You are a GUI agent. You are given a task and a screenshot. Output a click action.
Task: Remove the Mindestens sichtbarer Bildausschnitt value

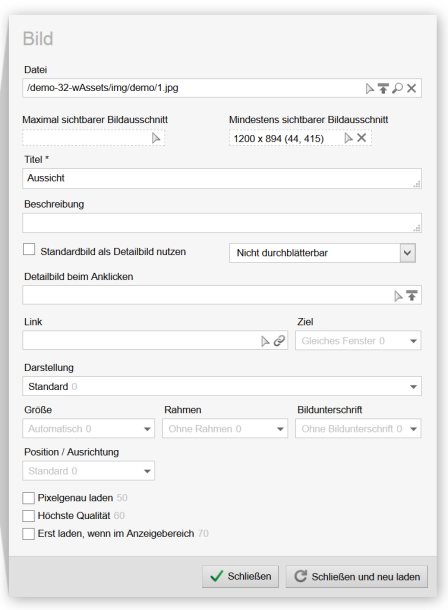coord(362,138)
